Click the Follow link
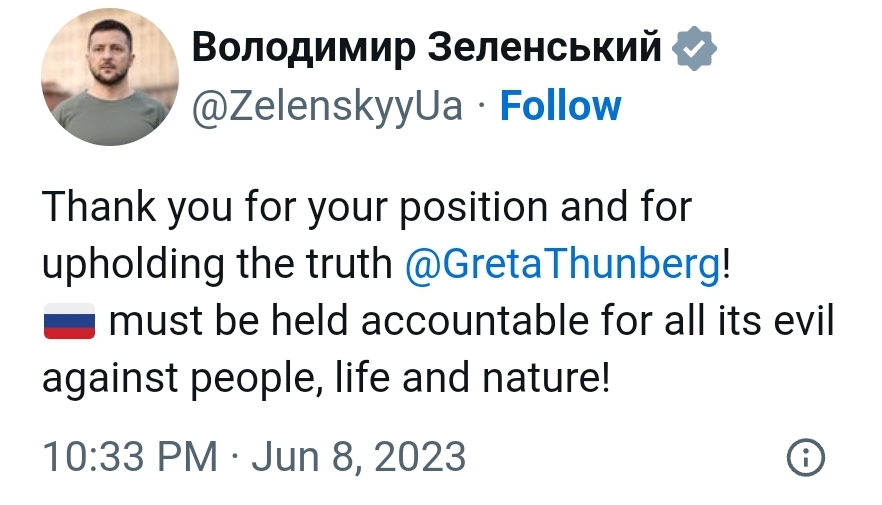The image size is (882, 505). point(560,105)
